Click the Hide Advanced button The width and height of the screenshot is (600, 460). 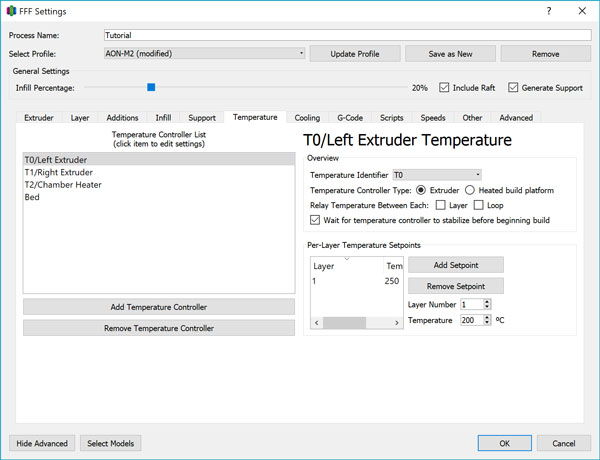(42, 443)
